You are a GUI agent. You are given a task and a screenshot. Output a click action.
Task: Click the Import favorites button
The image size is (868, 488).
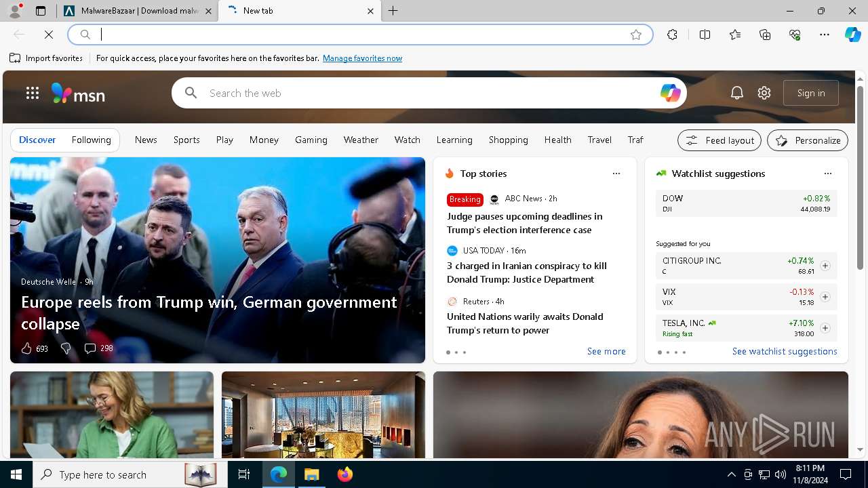pyautogui.click(x=46, y=58)
